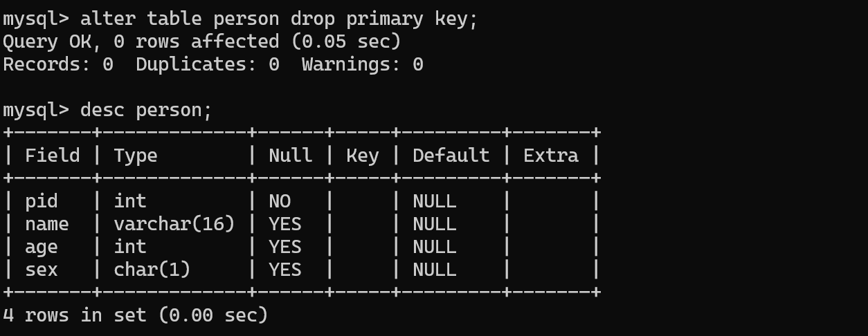The width and height of the screenshot is (868, 336).
Task: Click the 'Default' column header
Action: click(451, 156)
